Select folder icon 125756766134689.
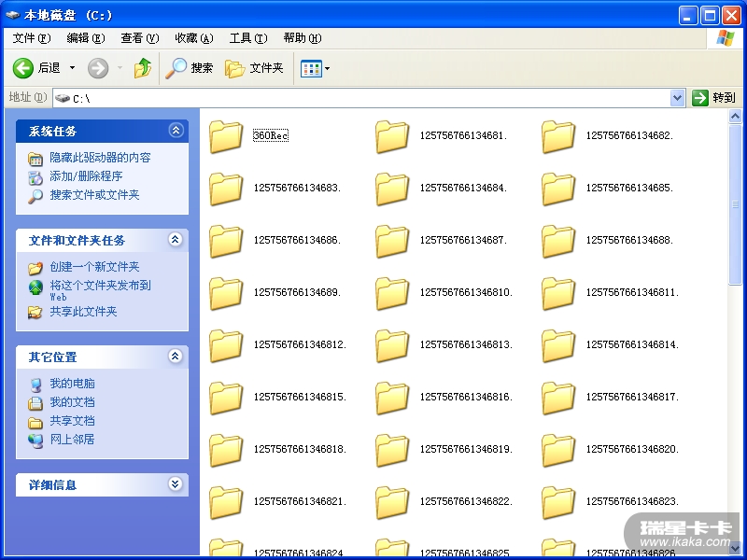This screenshot has height=560, width=747. click(226, 293)
